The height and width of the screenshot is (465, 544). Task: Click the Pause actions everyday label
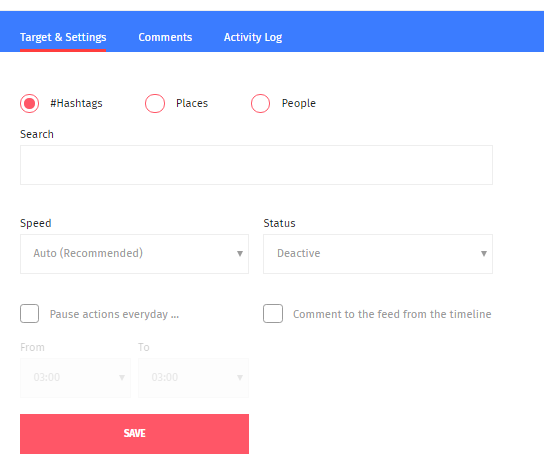tap(114, 314)
